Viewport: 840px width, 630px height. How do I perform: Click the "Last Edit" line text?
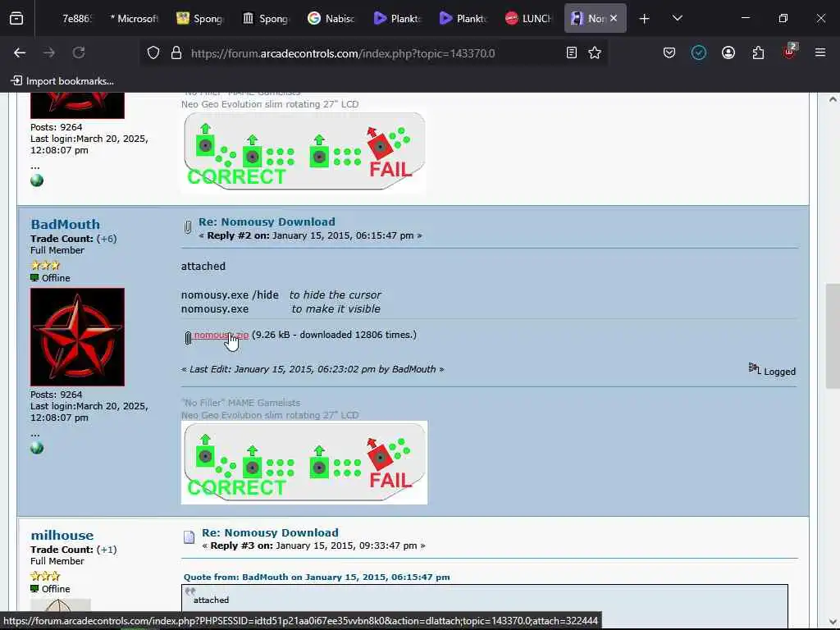point(313,369)
